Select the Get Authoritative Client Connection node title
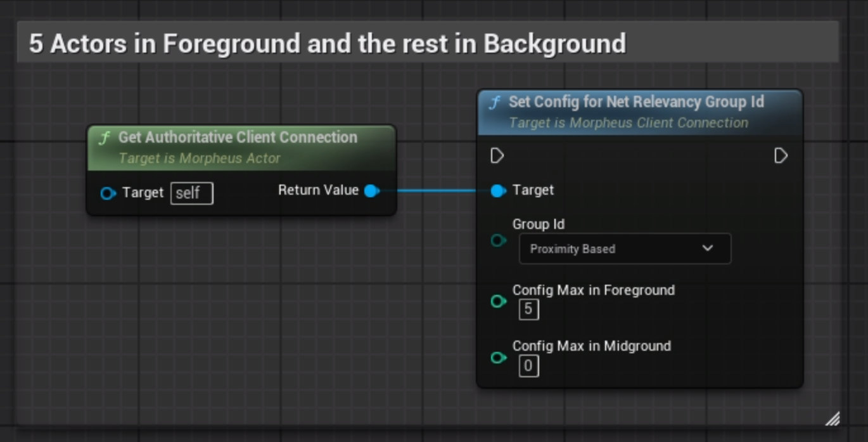 [238, 138]
